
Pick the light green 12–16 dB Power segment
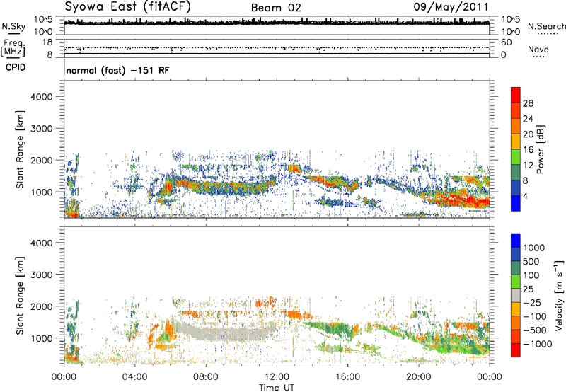click(516, 157)
